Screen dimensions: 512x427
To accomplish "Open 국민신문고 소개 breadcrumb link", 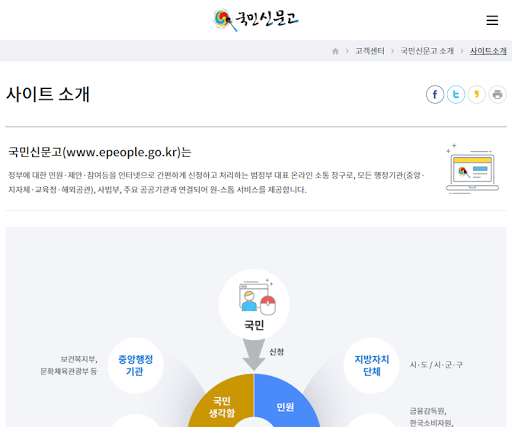I will pos(427,51).
